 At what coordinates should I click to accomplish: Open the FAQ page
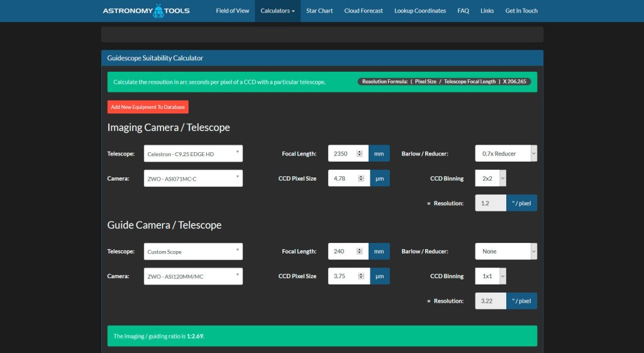(x=463, y=11)
